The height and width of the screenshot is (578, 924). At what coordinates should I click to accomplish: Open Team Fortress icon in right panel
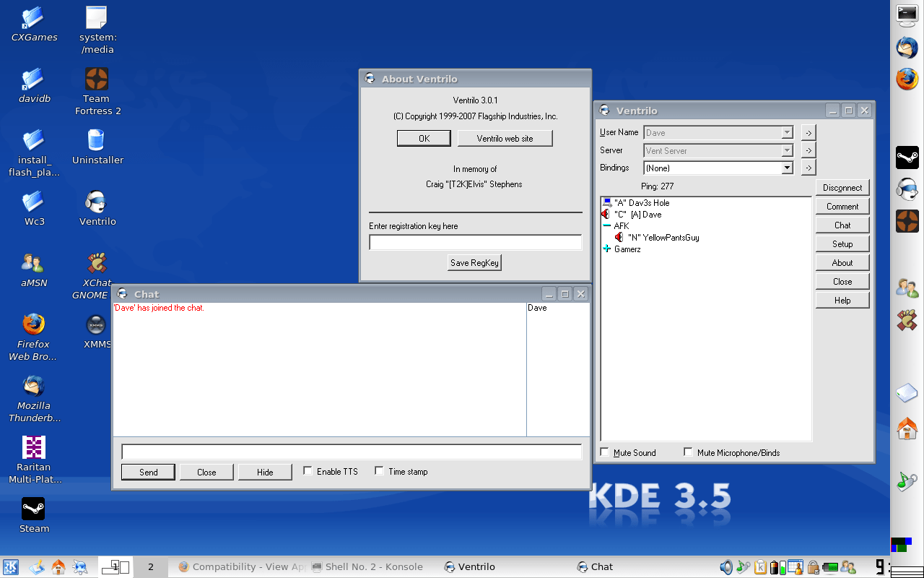coord(907,221)
